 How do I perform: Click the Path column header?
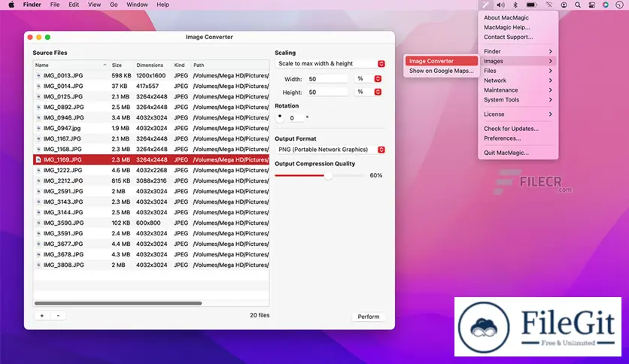(x=230, y=65)
